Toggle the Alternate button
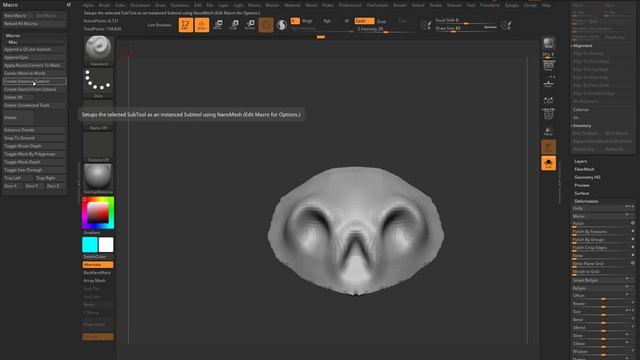 pyautogui.click(x=98, y=264)
